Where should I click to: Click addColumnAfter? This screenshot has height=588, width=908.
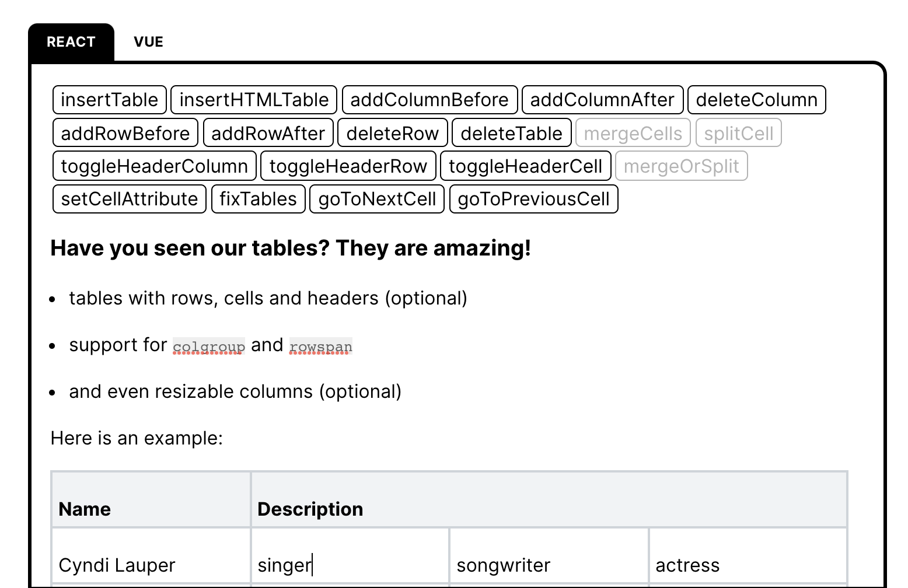pos(602,100)
